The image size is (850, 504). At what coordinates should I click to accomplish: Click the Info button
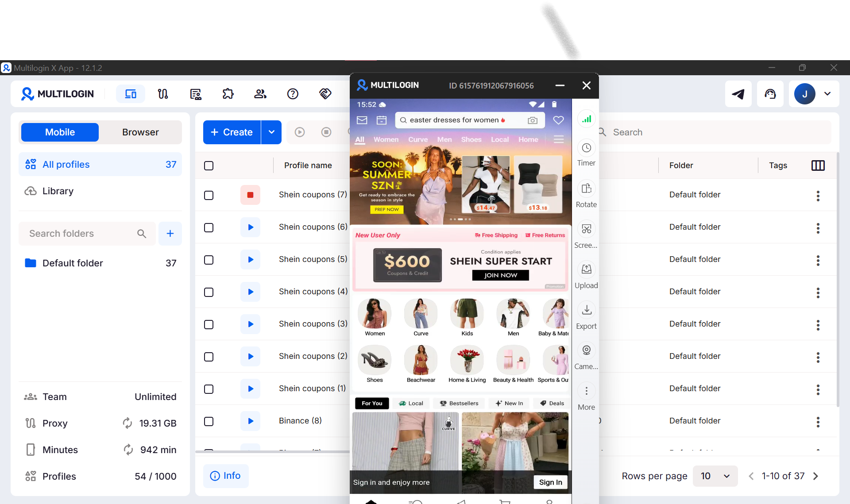(x=225, y=476)
